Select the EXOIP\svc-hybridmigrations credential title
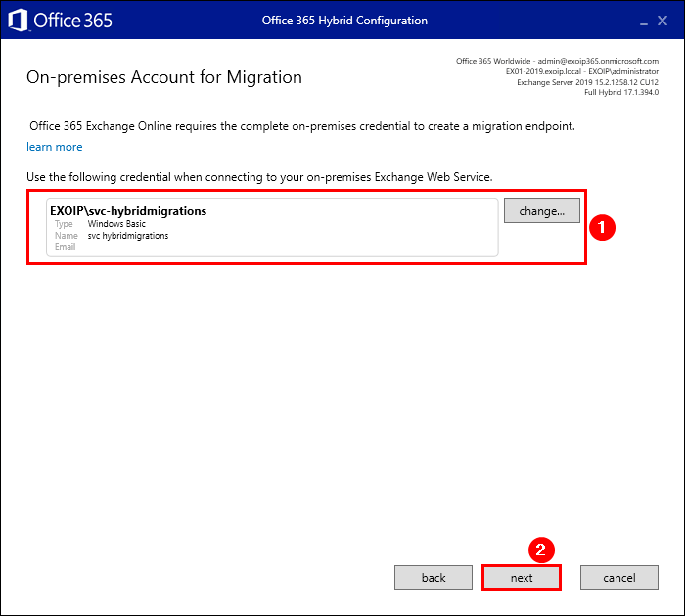Image resolution: width=685 pixels, height=616 pixels. pyautogui.click(x=128, y=210)
